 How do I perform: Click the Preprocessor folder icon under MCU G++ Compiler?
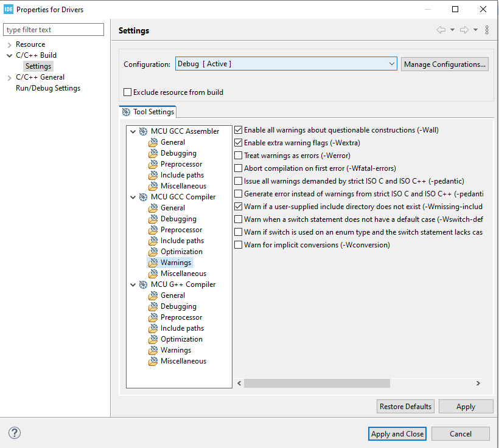[x=153, y=317]
